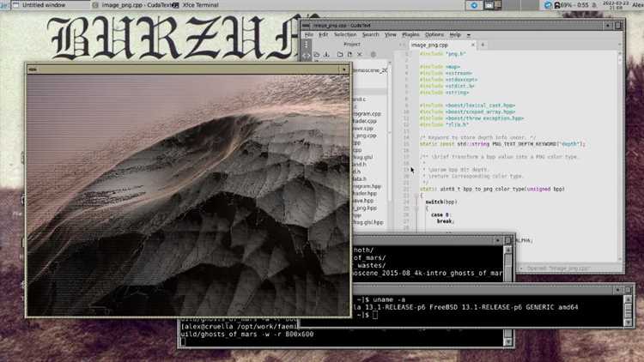Open the panel clock showing the date
The width and height of the screenshot is (644, 362).
(x=616, y=5)
